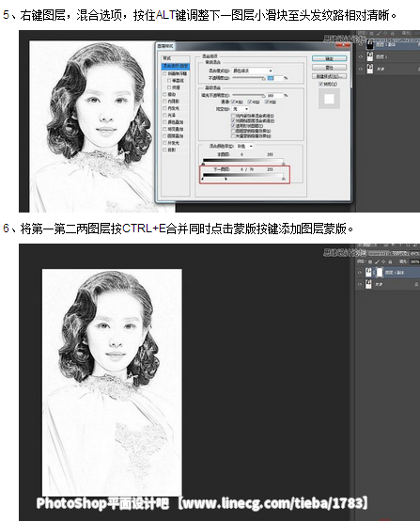Viewport: 420px width, 521px height.
Task: Enable the 内发光 (Inner Glow) checkbox
Action: [x=164, y=108]
